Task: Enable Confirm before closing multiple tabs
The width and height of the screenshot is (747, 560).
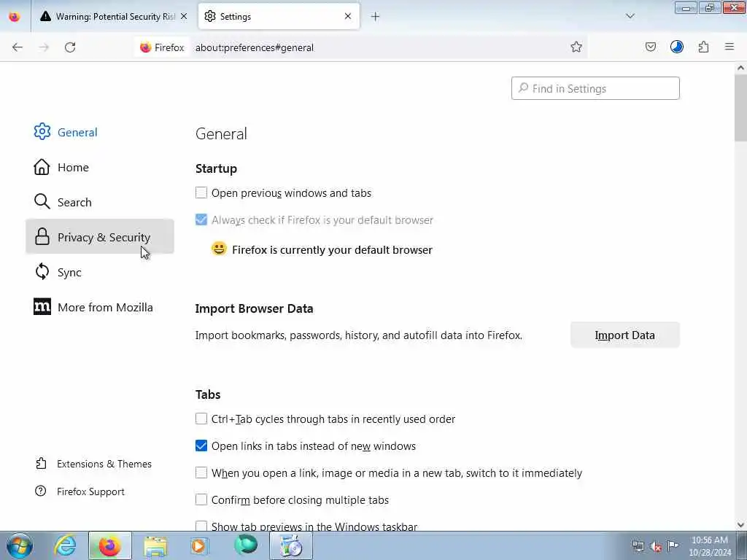Action: click(x=201, y=499)
